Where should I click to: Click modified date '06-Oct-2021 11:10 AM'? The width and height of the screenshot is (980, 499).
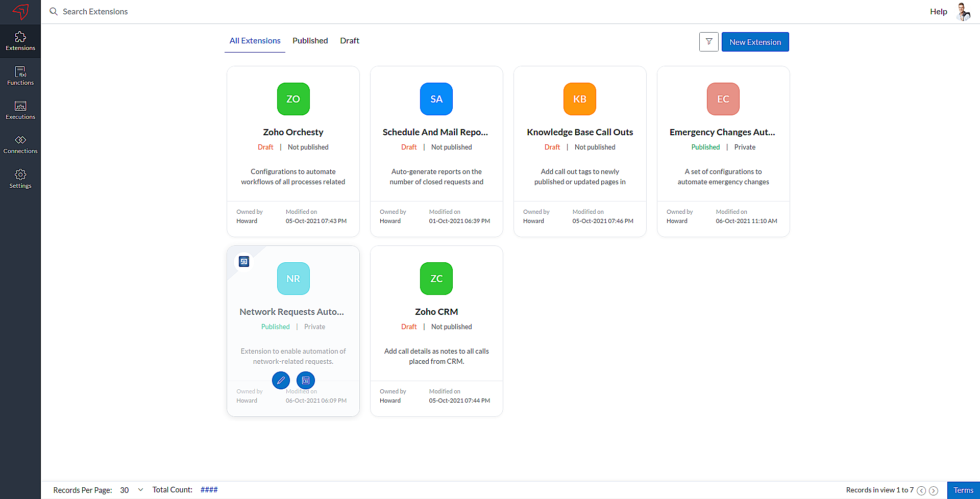[746, 221]
